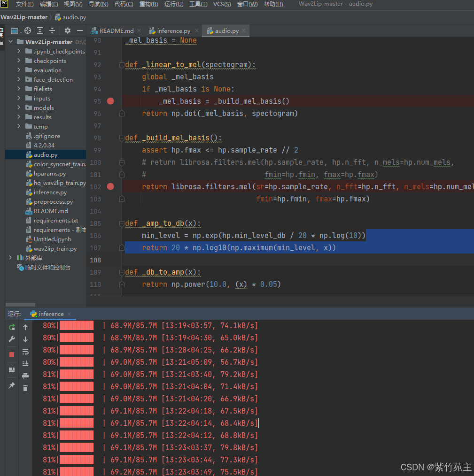Fold the _build_mel_basis function
This screenshot has width=474, height=476.
122,138
